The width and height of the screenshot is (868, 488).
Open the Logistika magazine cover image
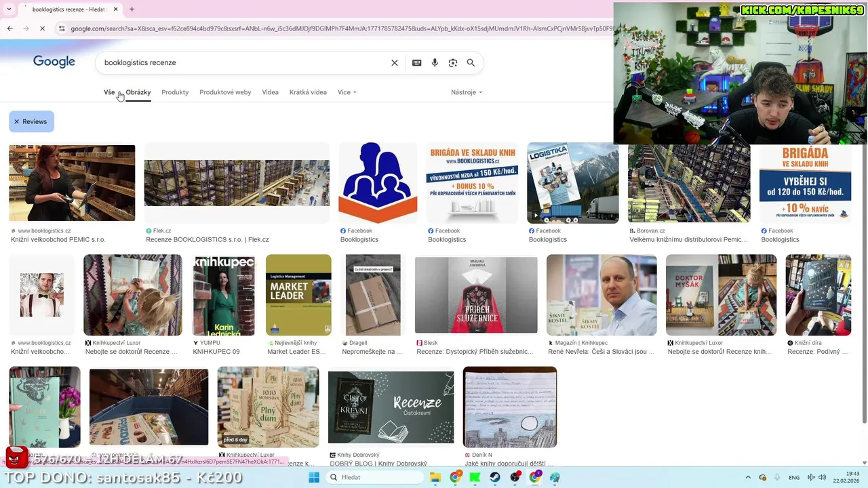click(573, 183)
